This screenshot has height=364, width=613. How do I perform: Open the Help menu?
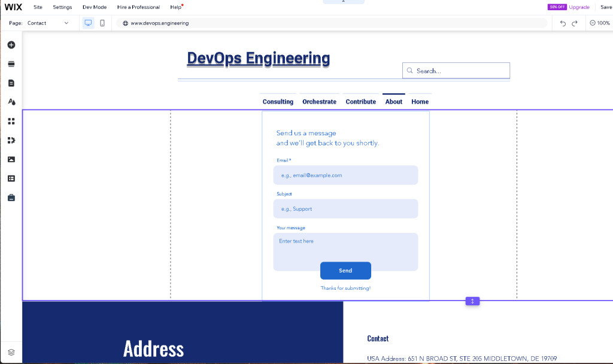(x=175, y=7)
